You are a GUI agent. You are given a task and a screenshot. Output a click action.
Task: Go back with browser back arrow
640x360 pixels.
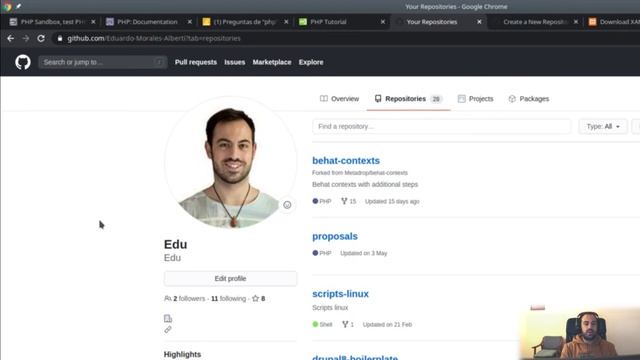point(11,38)
